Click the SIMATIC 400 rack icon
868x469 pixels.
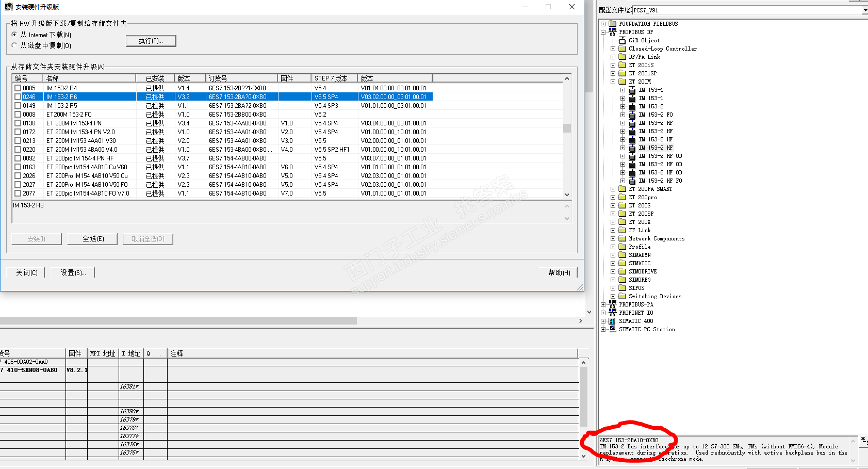click(612, 321)
